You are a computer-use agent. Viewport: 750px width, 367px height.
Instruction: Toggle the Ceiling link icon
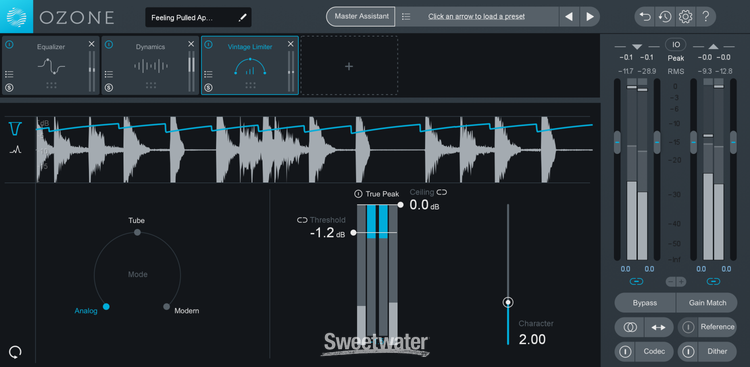click(441, 192)
